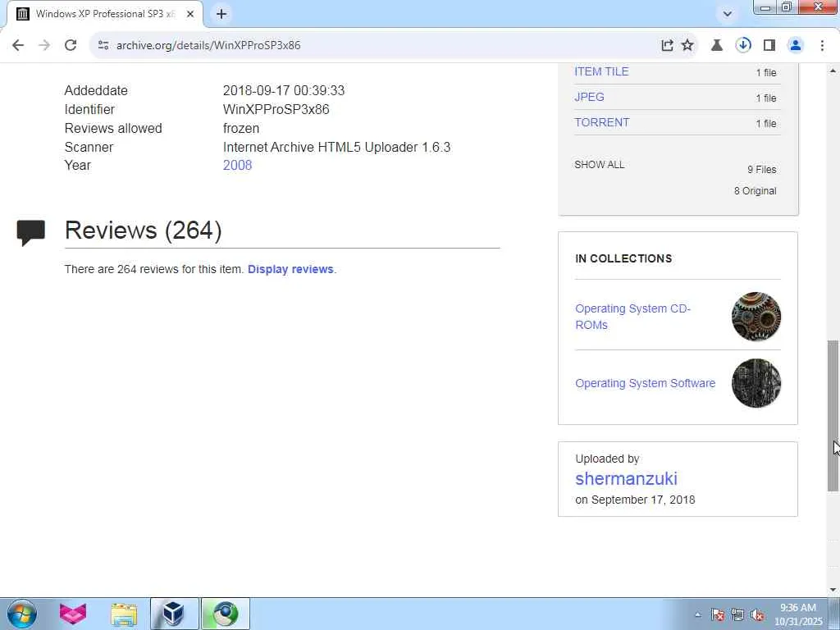Select the Windows XP Professional SP3 tab
The image size is (840, 630).
click(x=105, y=15)
